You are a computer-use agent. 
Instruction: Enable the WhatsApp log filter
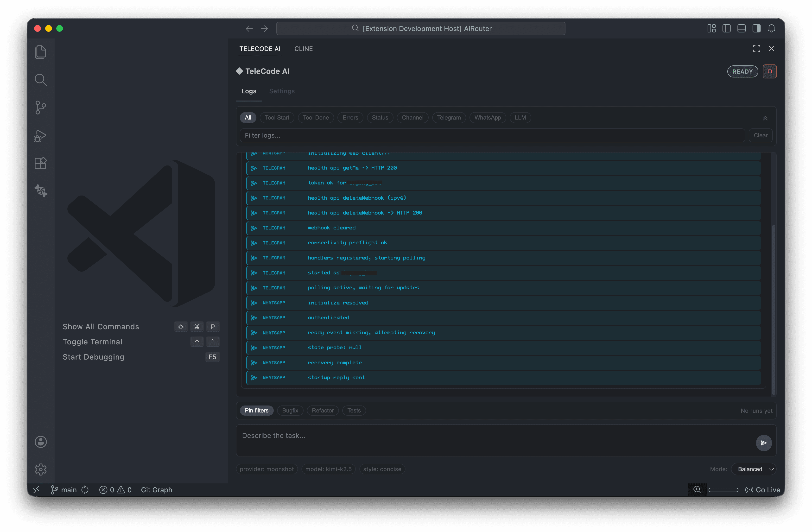tap(488, 117)
